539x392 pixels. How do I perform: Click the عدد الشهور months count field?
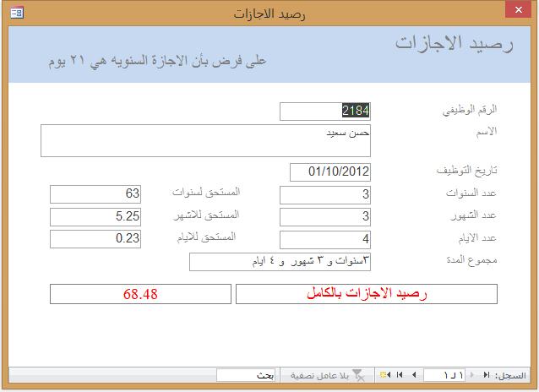[x=324, y=217]
